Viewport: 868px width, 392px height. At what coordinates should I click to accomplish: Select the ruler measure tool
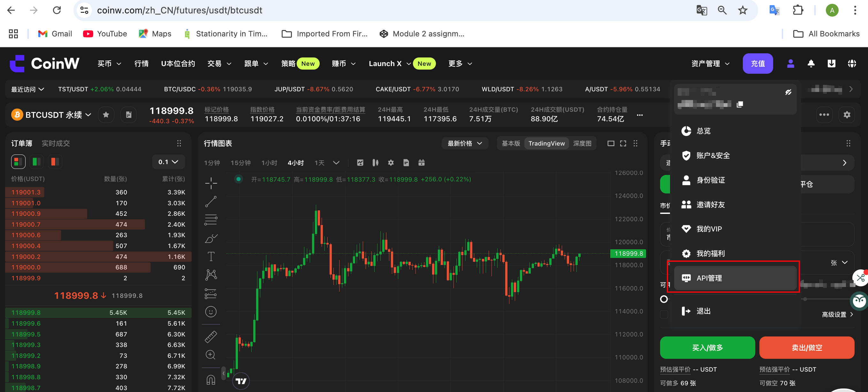[x=211, y=336]
